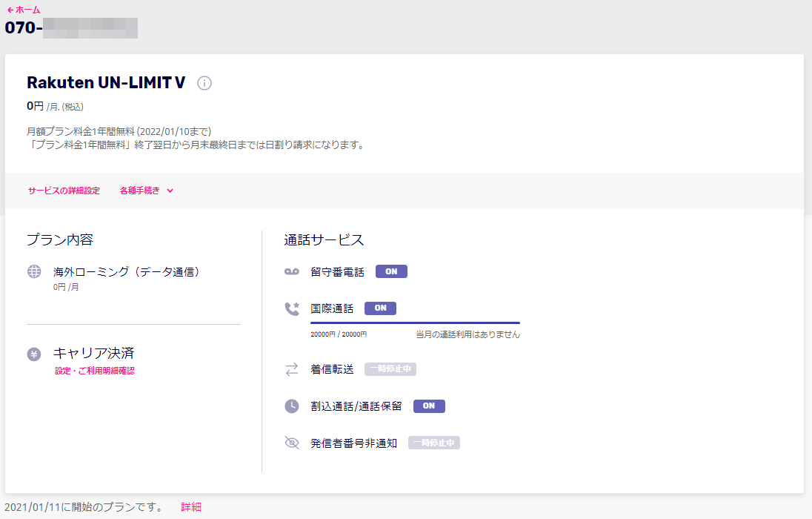
Task: Click the 2021/01/11に開始のプランです text
Action: [84, 507]
